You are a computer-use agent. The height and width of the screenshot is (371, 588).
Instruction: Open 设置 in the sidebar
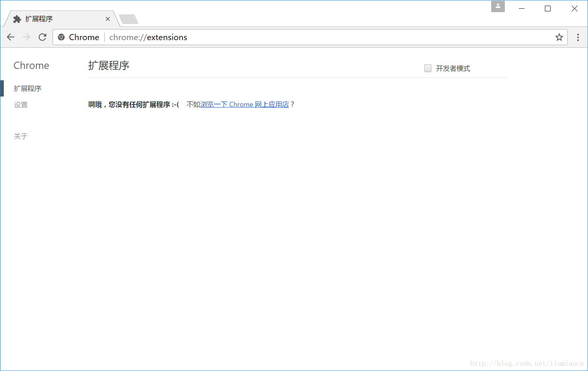tap(21, 105)
